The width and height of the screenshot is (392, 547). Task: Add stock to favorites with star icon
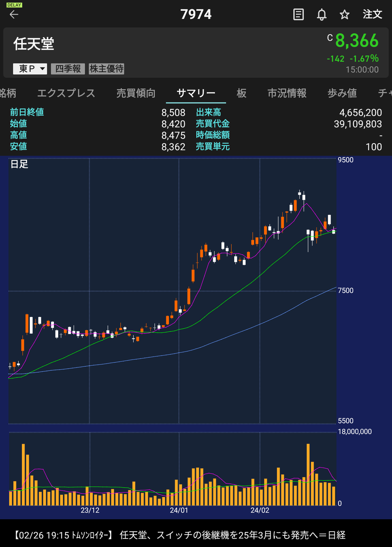pyautogui.click(x=345, y=15)
